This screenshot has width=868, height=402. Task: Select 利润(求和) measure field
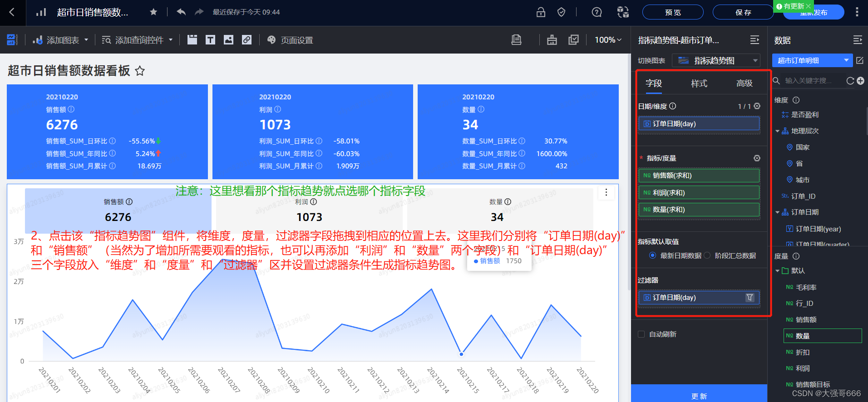699,192
